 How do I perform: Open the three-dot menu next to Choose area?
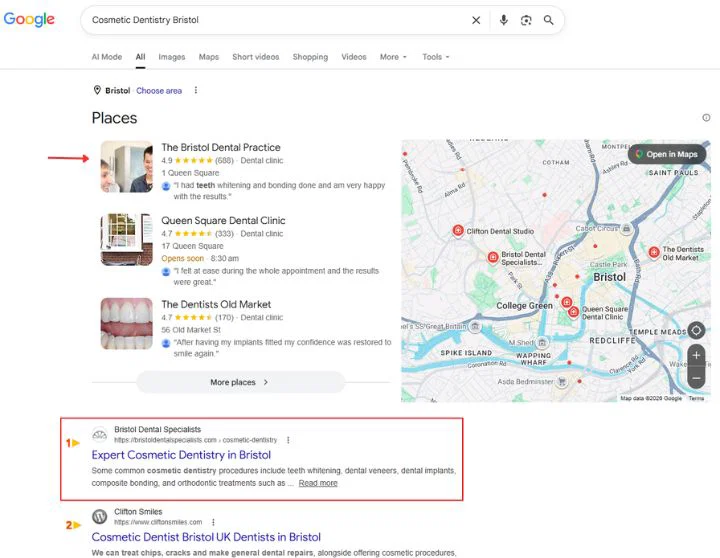[x=196, y=90]
